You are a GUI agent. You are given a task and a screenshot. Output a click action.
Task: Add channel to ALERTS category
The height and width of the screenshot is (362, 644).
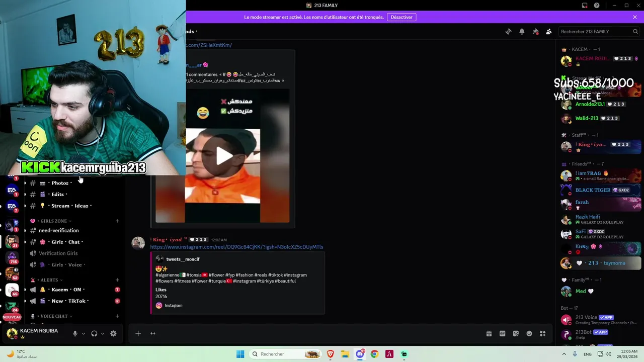[117, 280]
